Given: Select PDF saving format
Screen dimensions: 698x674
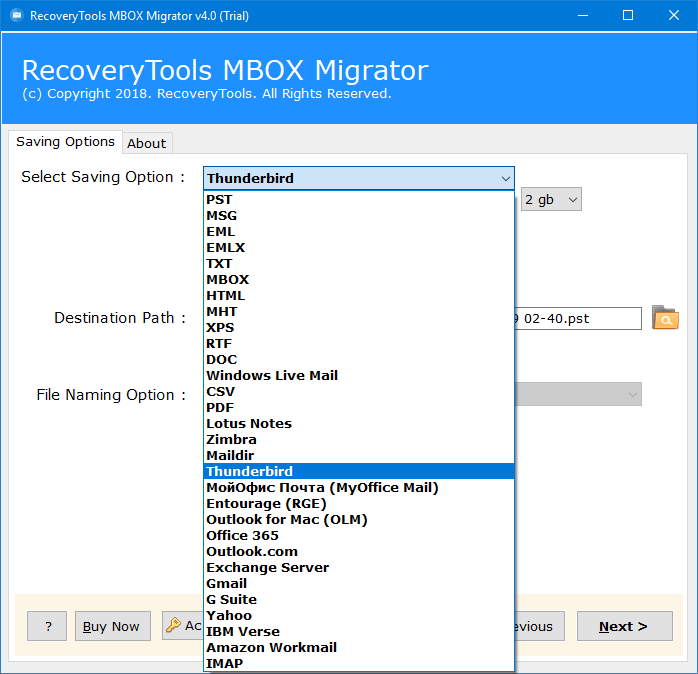Looking at the screenshot, I should coord(359,408).
